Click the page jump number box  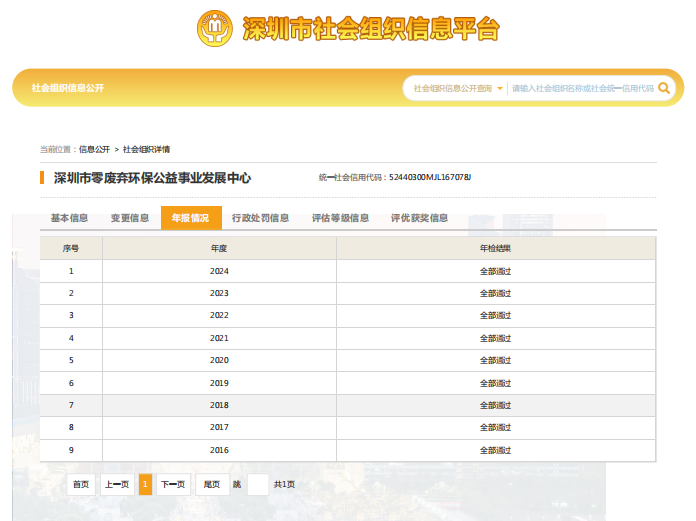pyautogui.click(x=258, y=485)
